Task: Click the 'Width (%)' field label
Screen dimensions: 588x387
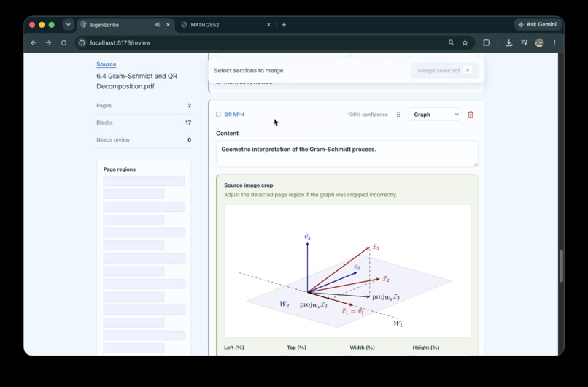Action: [363, 348]
